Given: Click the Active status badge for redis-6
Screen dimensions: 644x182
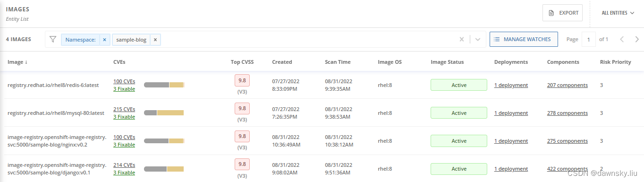Looking at the screenshot, I should click(x=459, y=85).
